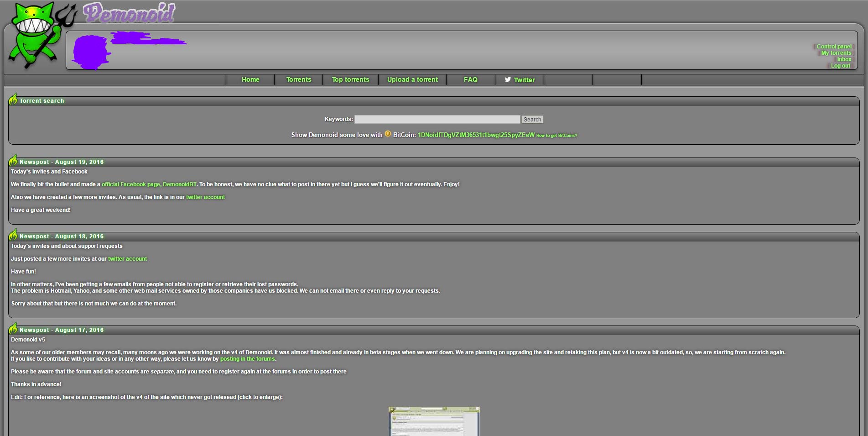Click the Have a great weekend! line

coord(41,210)
